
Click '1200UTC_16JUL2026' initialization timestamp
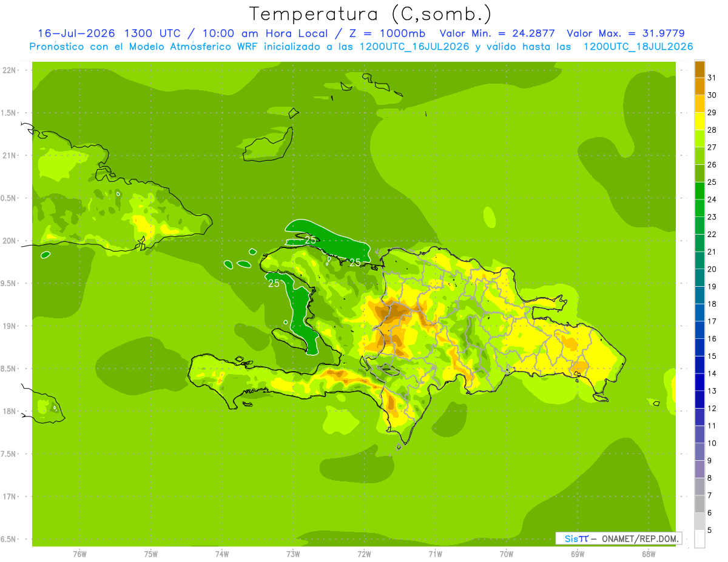click(414, 47)
